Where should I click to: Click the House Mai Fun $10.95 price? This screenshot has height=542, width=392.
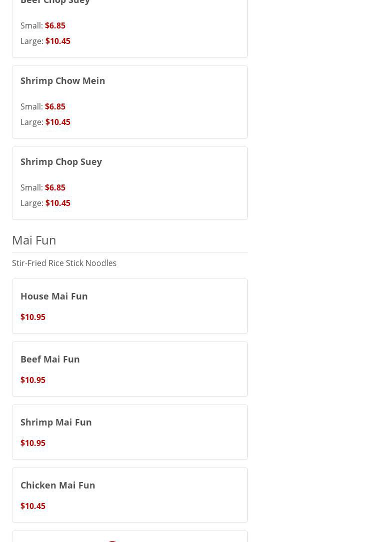click(x=33, y=317)
